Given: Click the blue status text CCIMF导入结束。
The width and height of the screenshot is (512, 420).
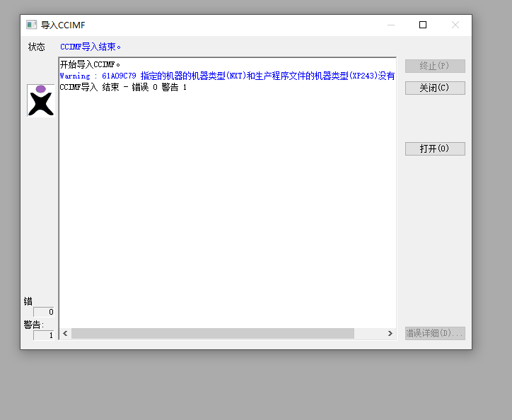Looking at the screenshot, I should click(91, 47).
